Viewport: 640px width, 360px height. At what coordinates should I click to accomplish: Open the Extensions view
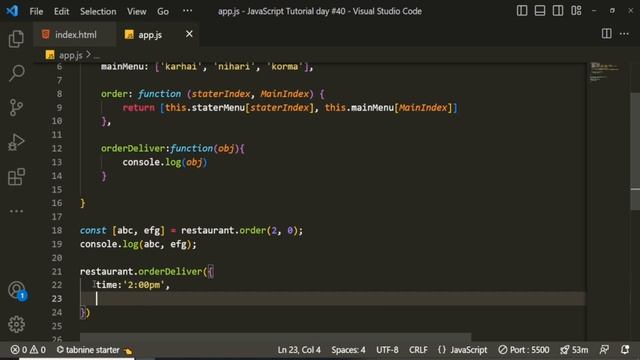click(16, 177)
